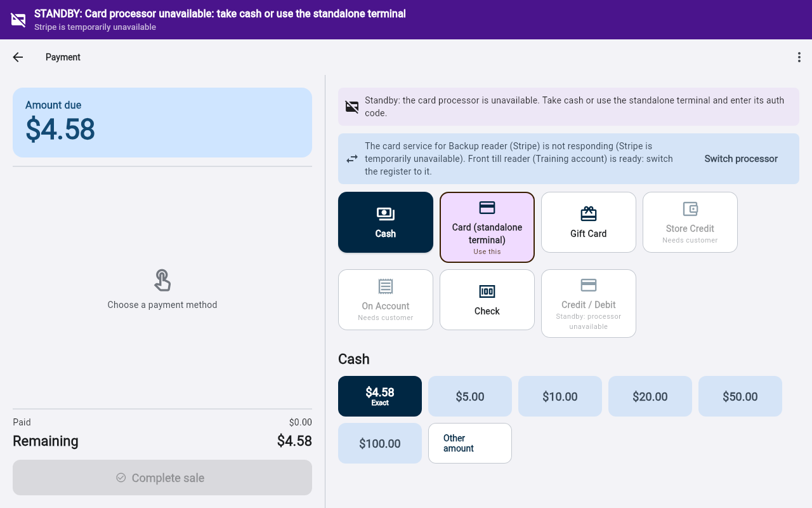812x508 pixels.
Task: Click the touch-hand icon above Choose a payment method
Action: click(162, 280)
